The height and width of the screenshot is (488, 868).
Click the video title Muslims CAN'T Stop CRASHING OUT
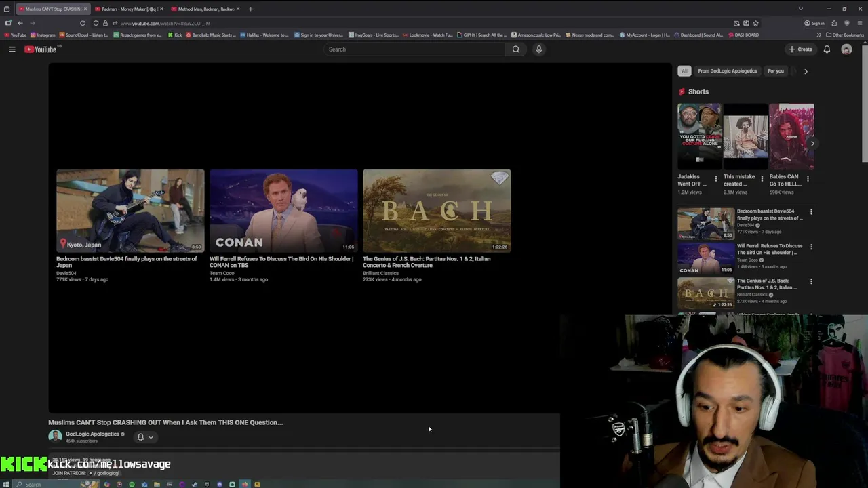click(x=165, y=422)
